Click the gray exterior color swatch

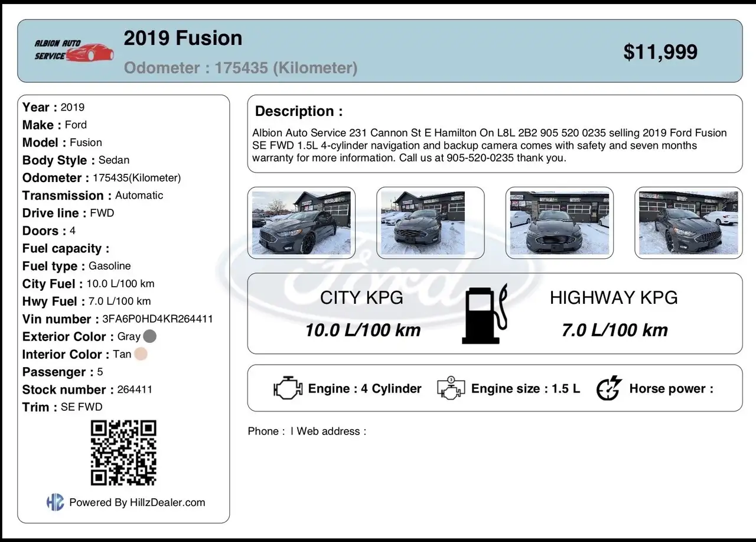pyautogui.click(x=150, y=336)
